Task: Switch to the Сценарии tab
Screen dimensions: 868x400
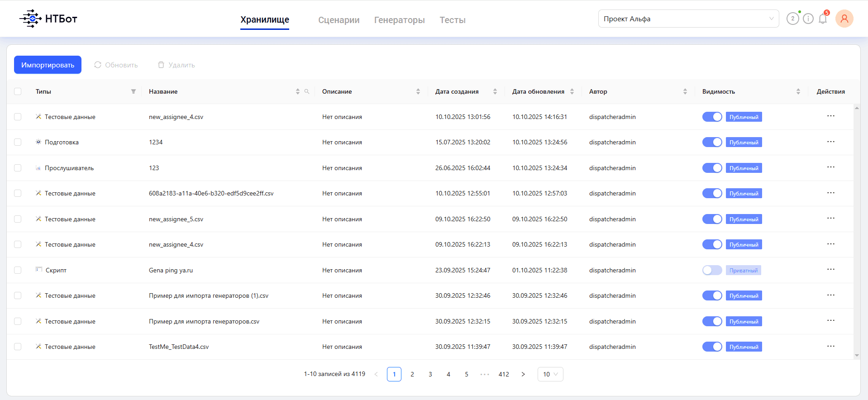Action: pos(339,20)
